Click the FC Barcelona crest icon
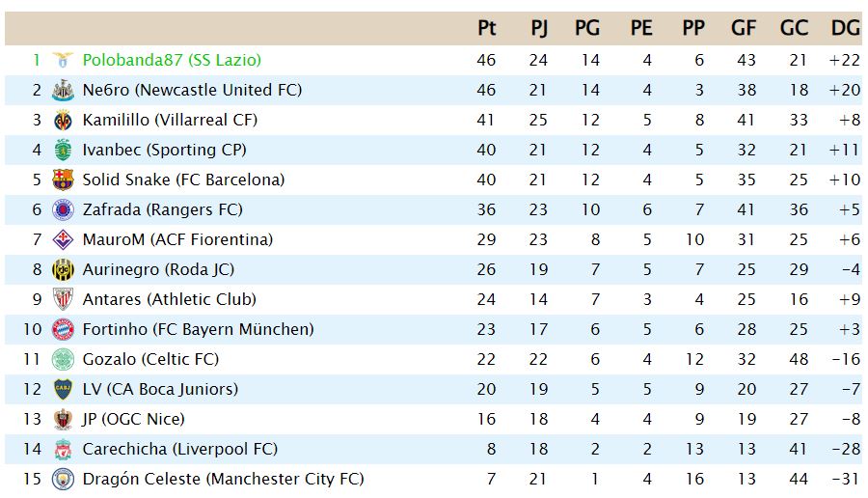868x498 pixels. (63, 180)
